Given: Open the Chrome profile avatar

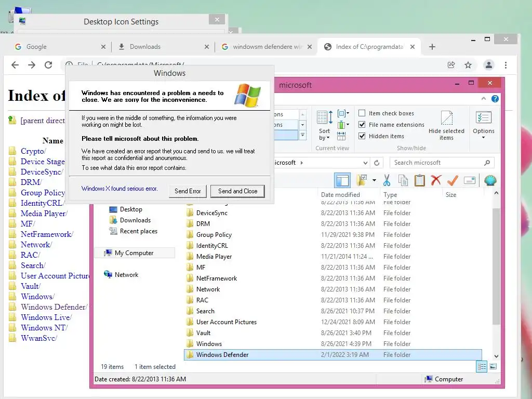Looking at the screenshot, I should point(488,65).
